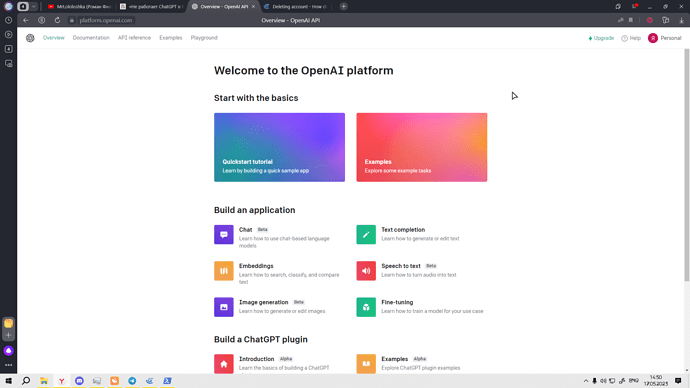
Task: Open the Personal account menu label
Action: point(671,38)
